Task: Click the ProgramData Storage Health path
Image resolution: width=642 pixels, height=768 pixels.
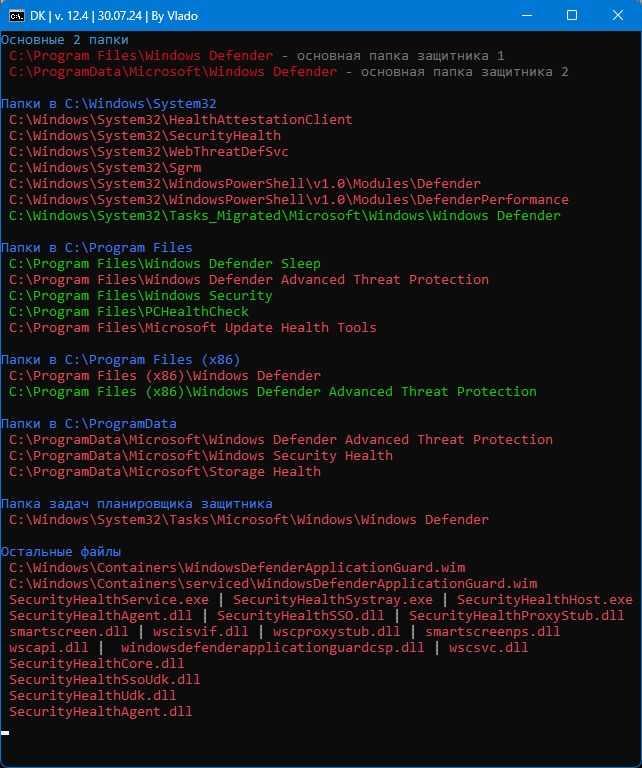Action: coord(165,472)
